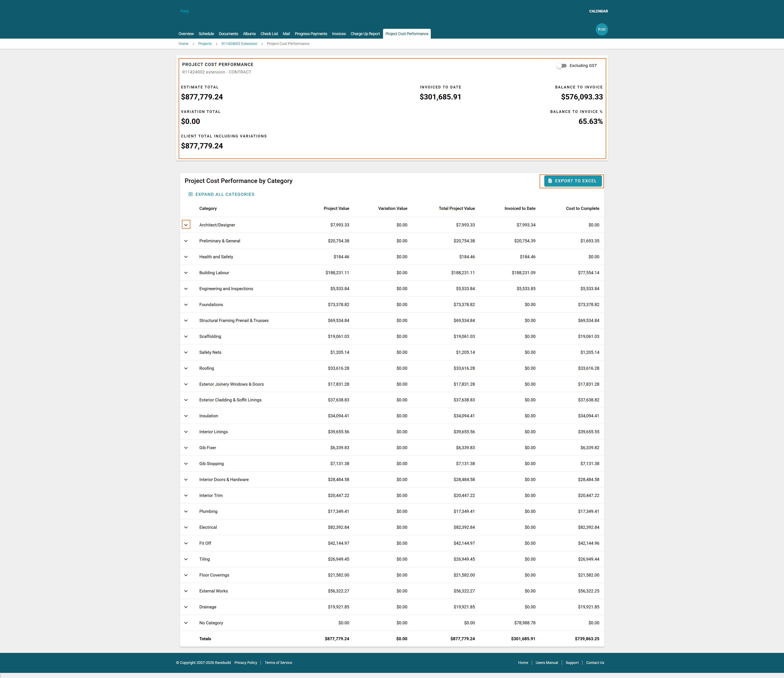Screen dimensions: 784x678
Task: Open Projects in the breadcrumb
Action: [x=205, y=44]
